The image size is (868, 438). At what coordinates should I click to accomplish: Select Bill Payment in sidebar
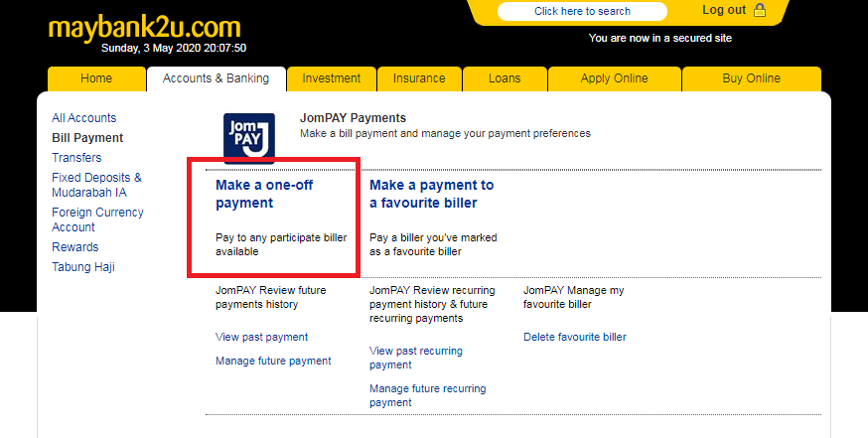(87, 138)
